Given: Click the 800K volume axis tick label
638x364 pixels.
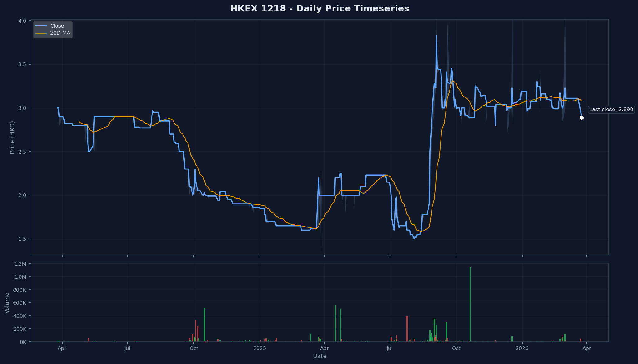Looking at the screenshot, I should 20,290.
